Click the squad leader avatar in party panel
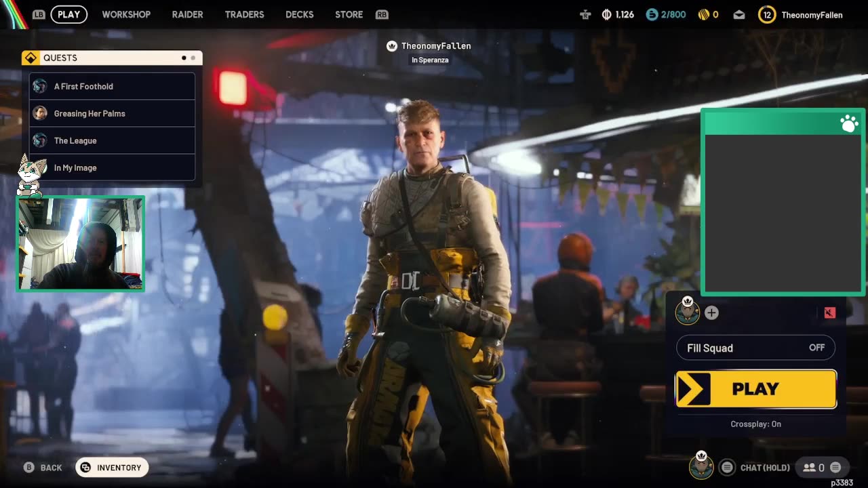Screen dimensions: 868x488 (687, 311)
